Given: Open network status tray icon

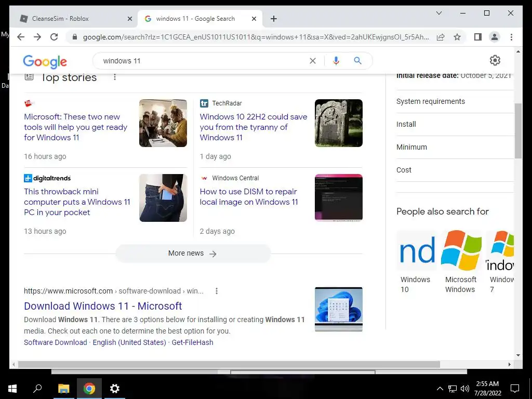Looking at the screenshot, I should pos(453,389).
